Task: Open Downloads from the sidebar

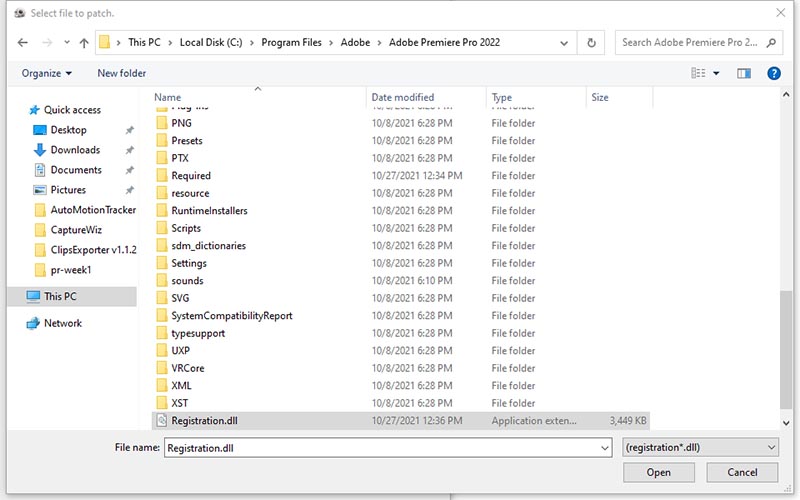Action: [75, 149]
